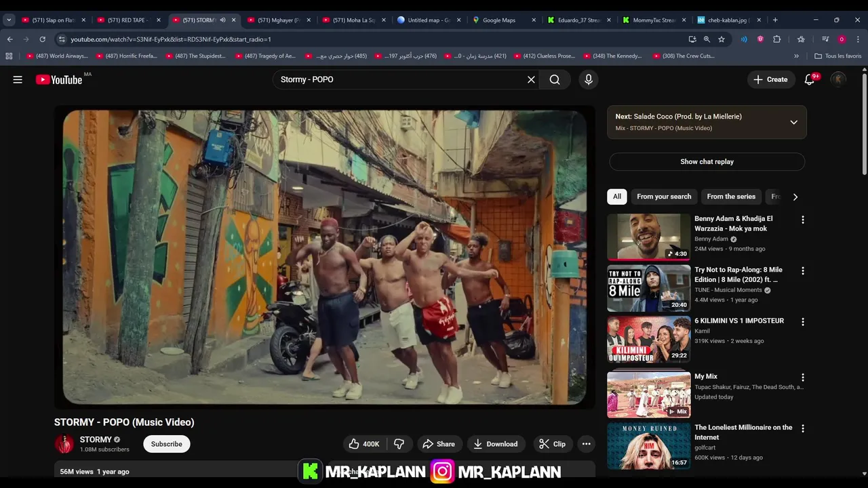Go back in browser history
Image resolution: width=868 pixels, height=488 pixels.
(9, 39)
